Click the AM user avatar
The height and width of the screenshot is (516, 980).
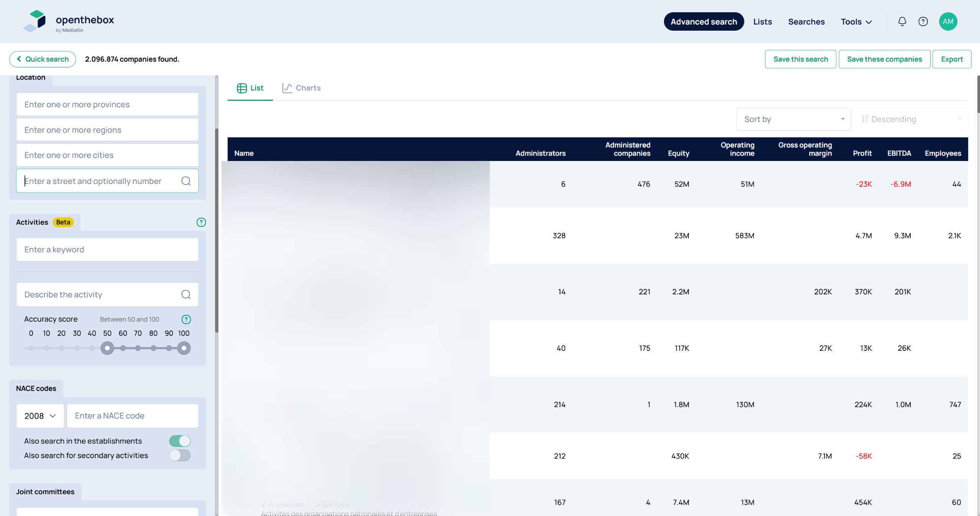tap(948, 21)
